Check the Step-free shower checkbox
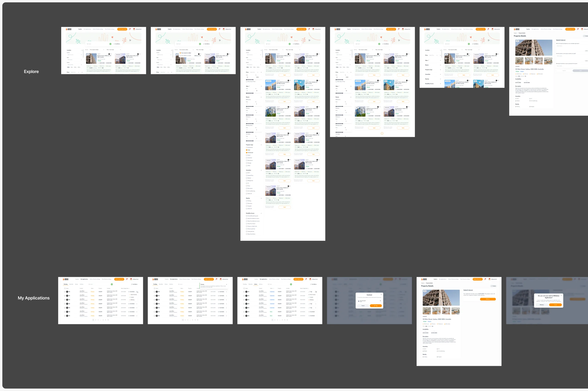This screenshot has width=588, height=391. tap(247, 224)
